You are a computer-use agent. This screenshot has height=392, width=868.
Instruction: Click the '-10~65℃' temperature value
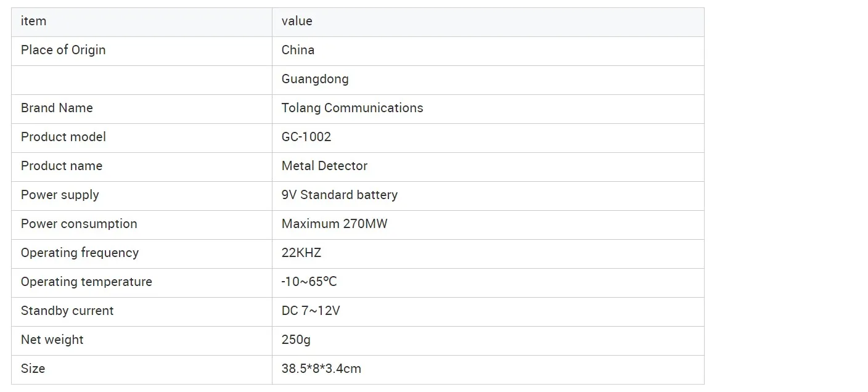tap(309, 282)
